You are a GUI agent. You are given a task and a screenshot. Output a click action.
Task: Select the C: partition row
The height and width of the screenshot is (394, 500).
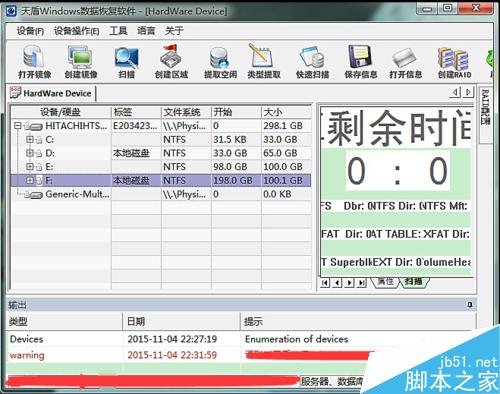(161, 140)
